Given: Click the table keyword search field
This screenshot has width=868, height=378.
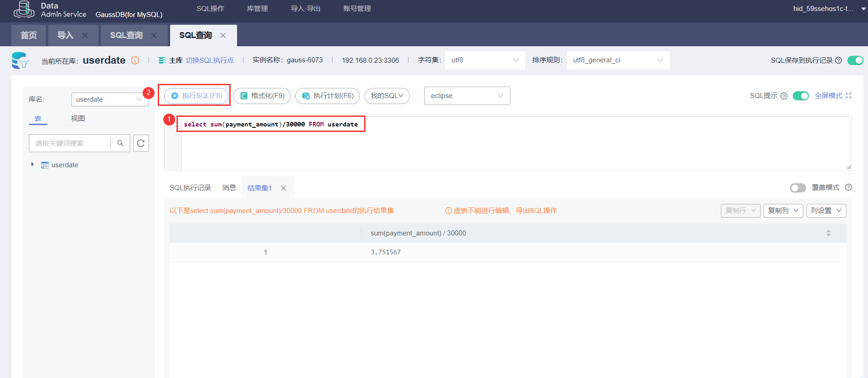Looking at the screenshot, I should pos(70,143).
